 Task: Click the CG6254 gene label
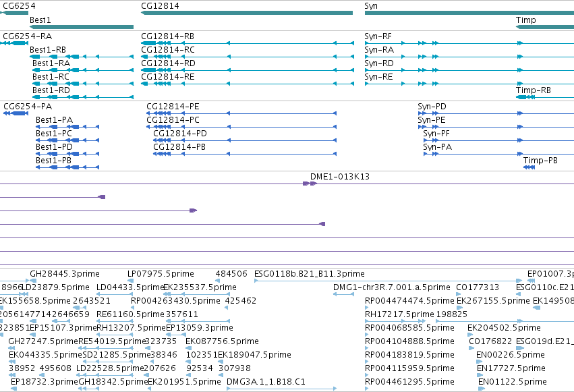(x=19, y=6)
